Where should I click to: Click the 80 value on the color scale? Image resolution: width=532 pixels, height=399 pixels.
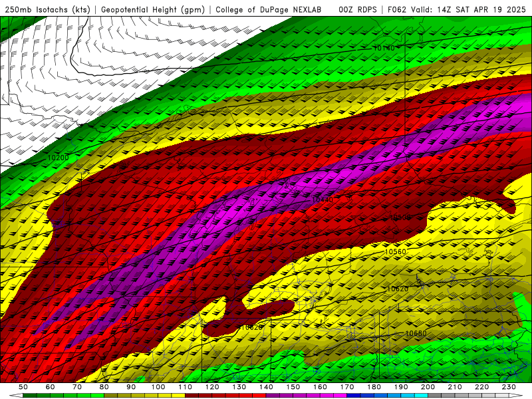[x=104, y=387]
